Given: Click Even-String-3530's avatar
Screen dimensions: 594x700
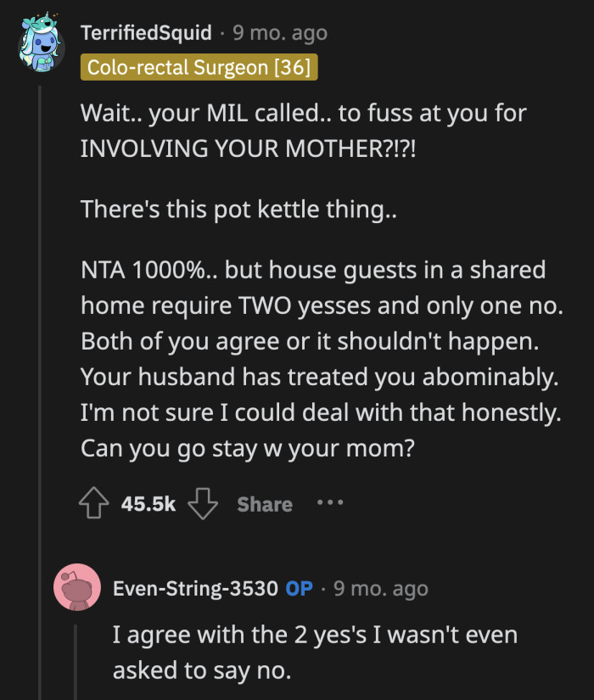Looking at the screenshot, I should point(78,587).
